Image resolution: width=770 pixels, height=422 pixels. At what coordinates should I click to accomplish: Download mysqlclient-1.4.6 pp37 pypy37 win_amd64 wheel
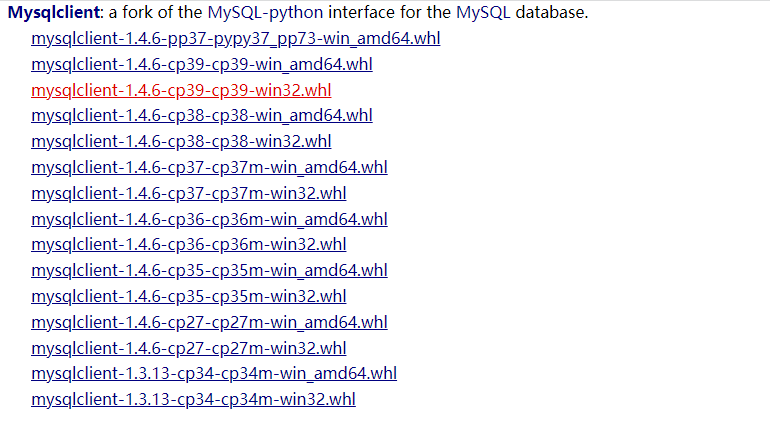[x=235, y=39]
